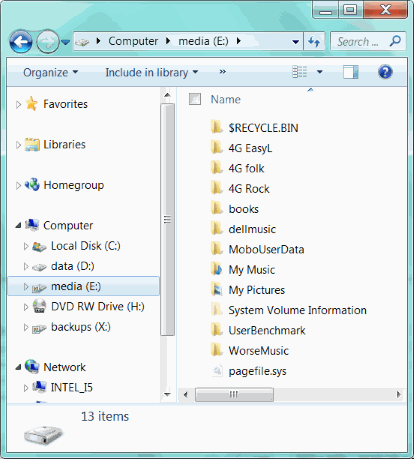
Task: Refresh the folder view
Action: (314, 42)
